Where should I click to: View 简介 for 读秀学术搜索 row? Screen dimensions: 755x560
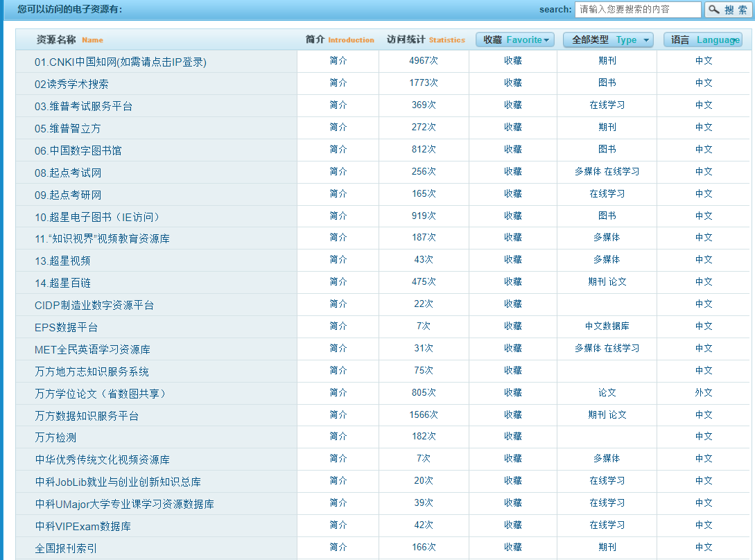[x=338, y=82]
